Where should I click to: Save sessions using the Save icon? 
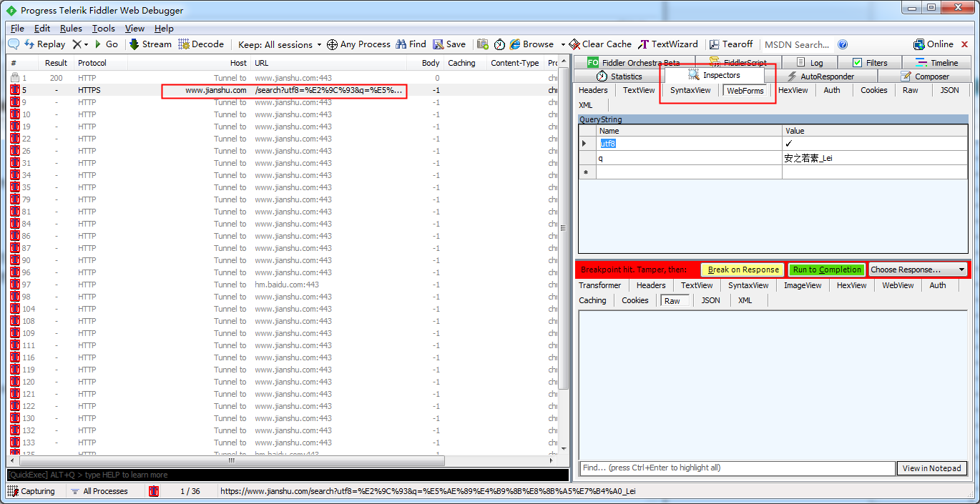tap(449, 44)
